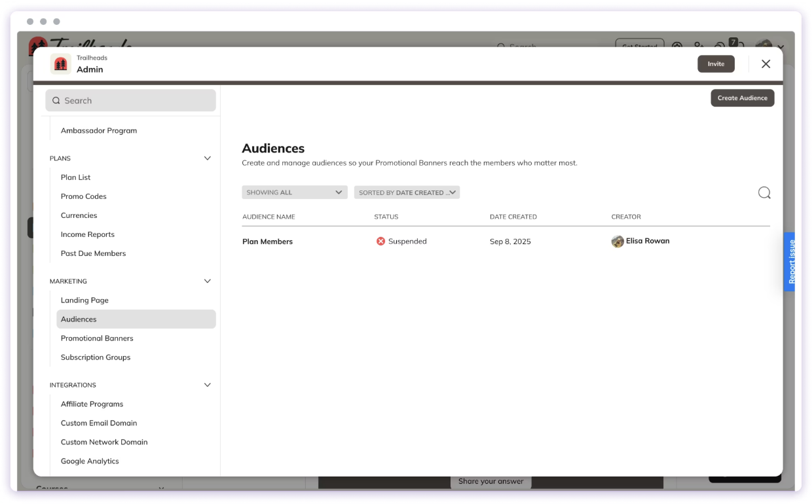Screen dimensions: 812x504
Task: Open Ambassador Program in the sidebar
Action: [x=99, y=131]
